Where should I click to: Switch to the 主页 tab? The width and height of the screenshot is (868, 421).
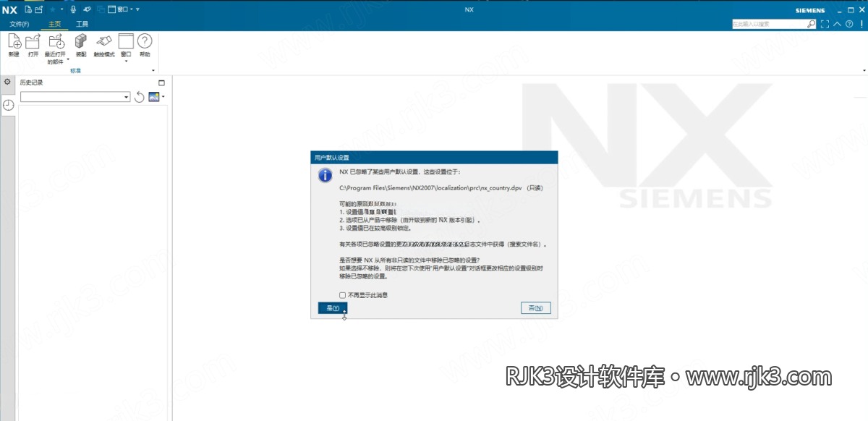pos(54,24)
